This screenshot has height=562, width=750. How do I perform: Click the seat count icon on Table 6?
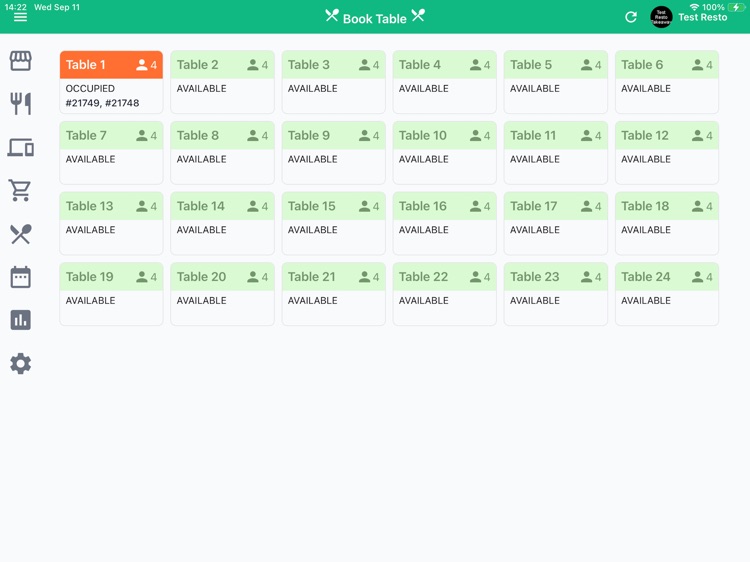(x=697, y=65)
